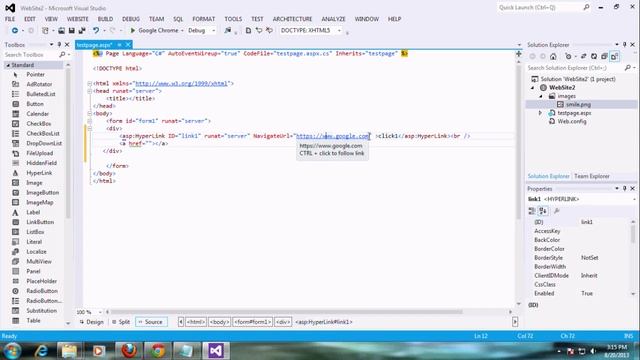Open Firefox from the taskbar
The width and height of the screenshot is (640, 360).
coord(129,351)
